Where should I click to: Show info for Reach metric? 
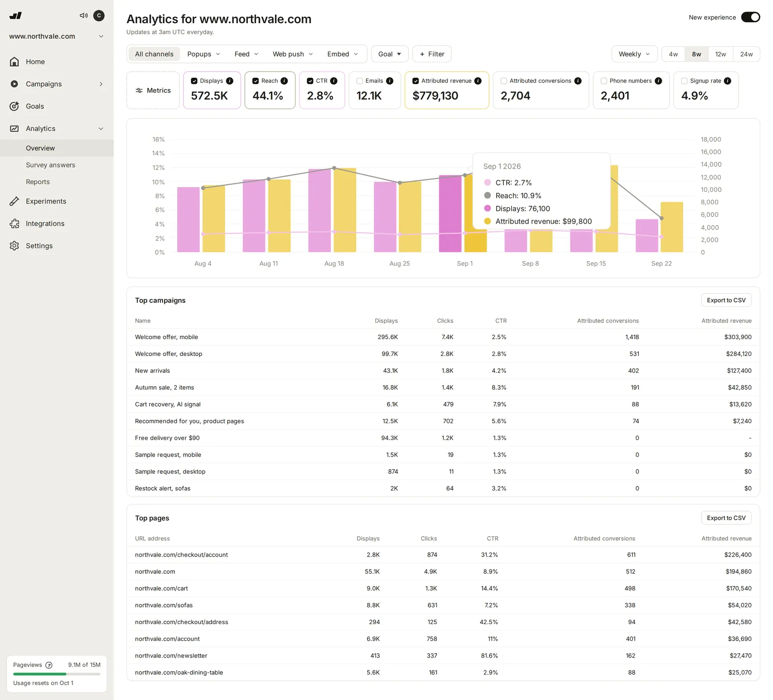pyautogui.click(x=285, y=81)
